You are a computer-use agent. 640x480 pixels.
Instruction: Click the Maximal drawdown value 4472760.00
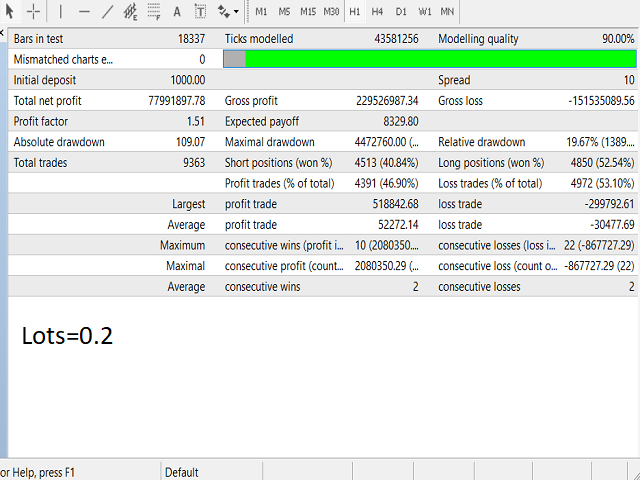pyautogui.click(x=387, y=142)
